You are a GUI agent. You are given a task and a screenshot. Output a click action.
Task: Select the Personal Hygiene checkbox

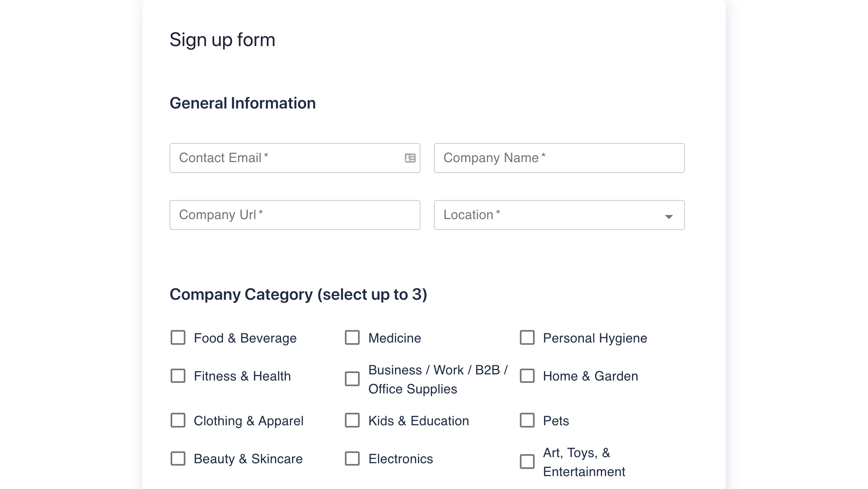tap(527, 338)
